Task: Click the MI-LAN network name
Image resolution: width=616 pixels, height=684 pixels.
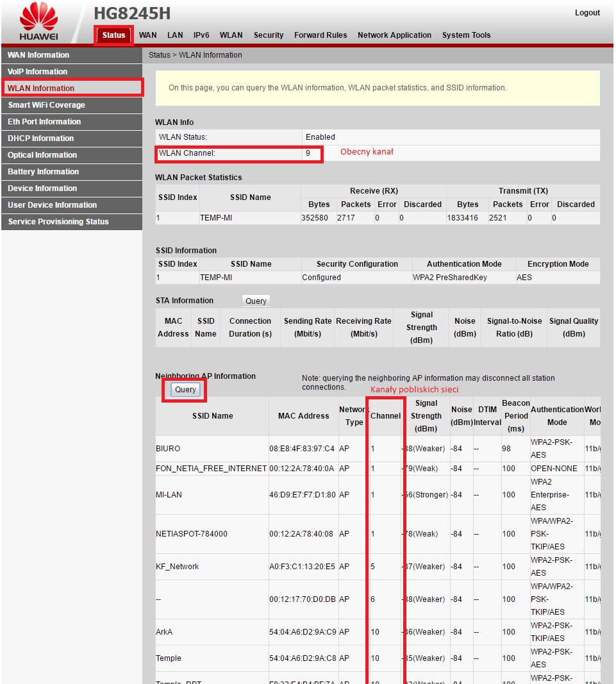Action: tap(169, 495)
